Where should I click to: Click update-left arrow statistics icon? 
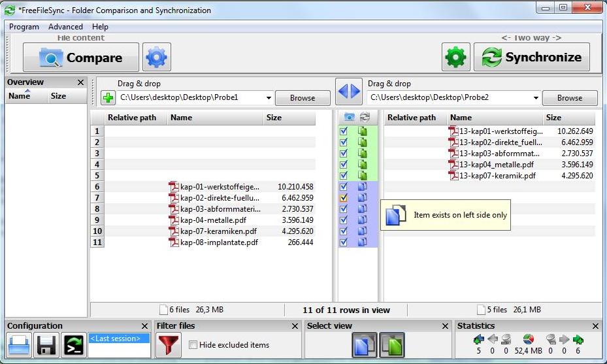493,339
